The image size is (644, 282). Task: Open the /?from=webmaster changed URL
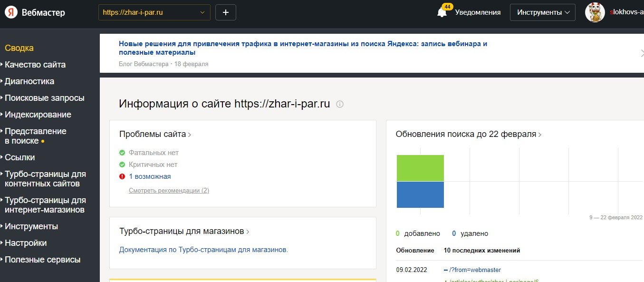click(475, 270)
